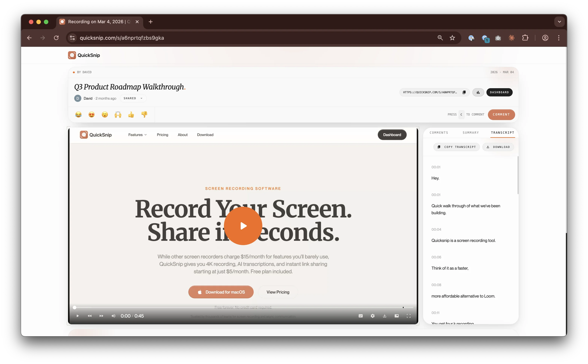
Task: Open the Chrome tab search dropdown
Action: tap(559, 22)
